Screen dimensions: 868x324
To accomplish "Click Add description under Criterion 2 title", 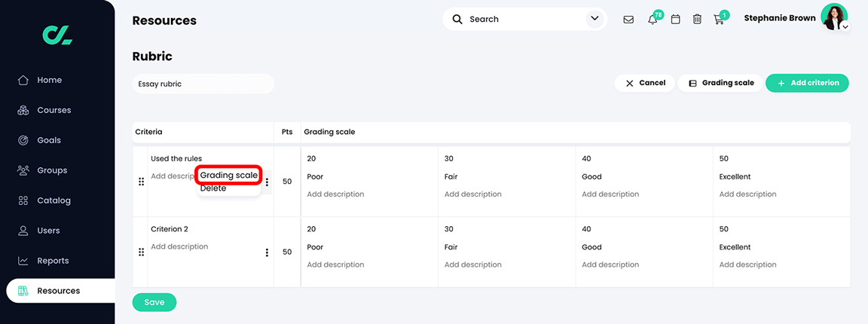I will coord(179,246).
